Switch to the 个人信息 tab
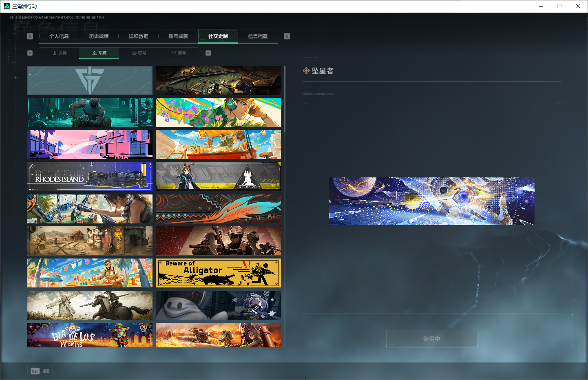This screenshot has width=588, height=380. [x=59, y=36]
